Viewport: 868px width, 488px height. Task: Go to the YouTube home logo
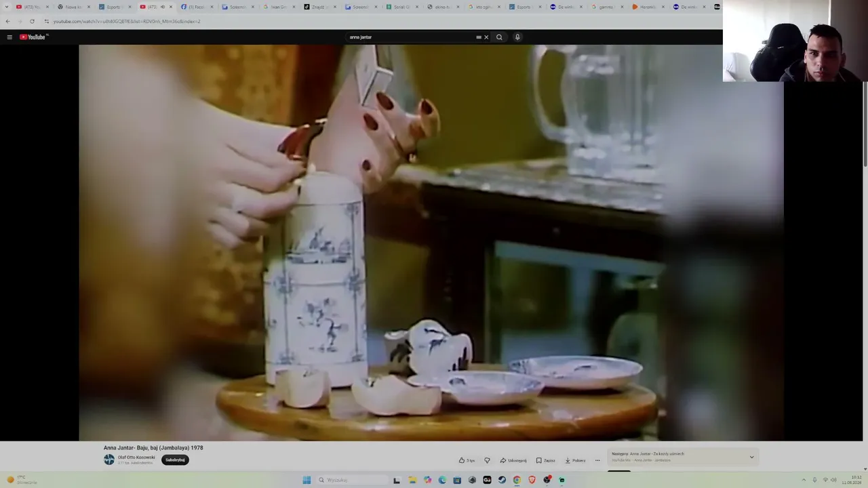click(x=33, y=37)
